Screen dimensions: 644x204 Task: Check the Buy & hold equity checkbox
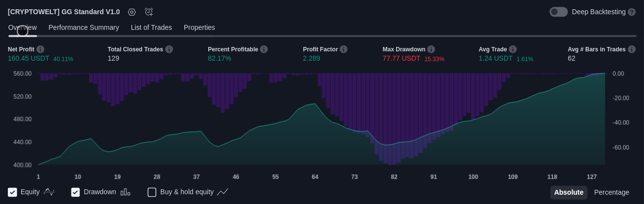click(x=152, y=192)
